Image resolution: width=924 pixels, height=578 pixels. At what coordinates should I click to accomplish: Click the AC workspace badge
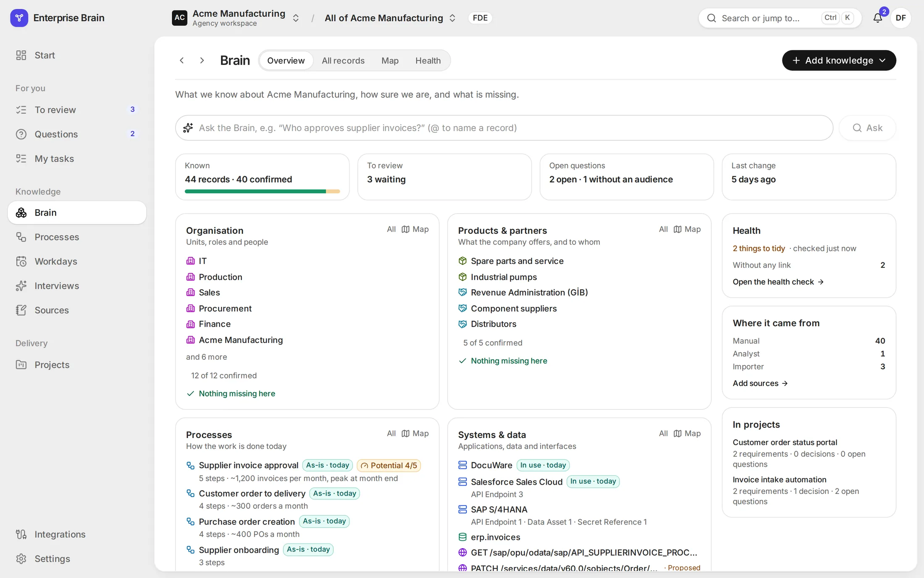pos(179,18)
